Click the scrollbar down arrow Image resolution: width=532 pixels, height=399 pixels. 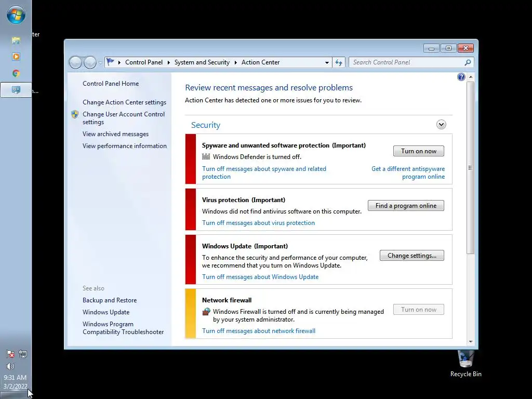coord(470,342)
